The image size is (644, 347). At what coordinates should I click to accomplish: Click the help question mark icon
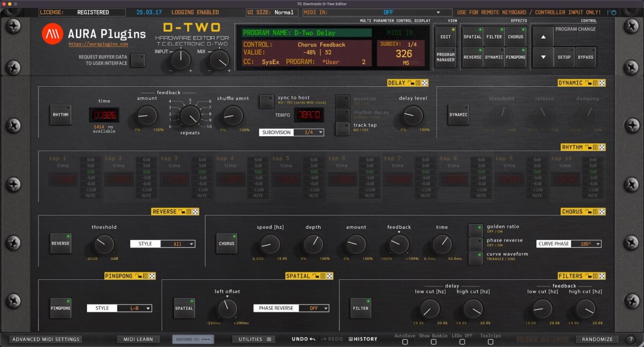click(631, 339)
